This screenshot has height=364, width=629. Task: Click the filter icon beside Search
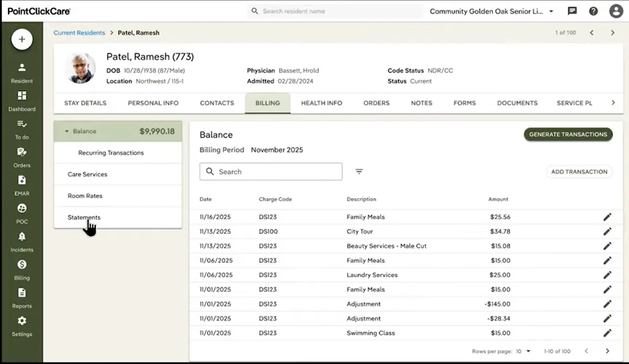359,171
